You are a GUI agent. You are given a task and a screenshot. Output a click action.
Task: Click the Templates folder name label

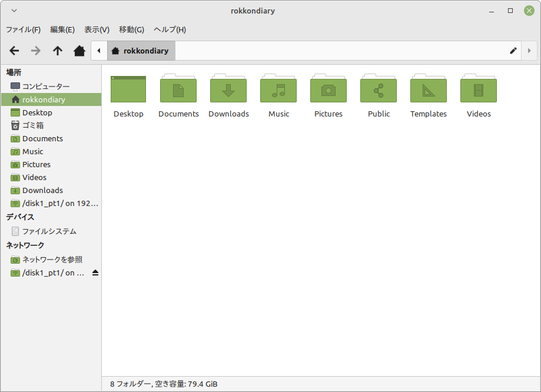tap(429, 114)
